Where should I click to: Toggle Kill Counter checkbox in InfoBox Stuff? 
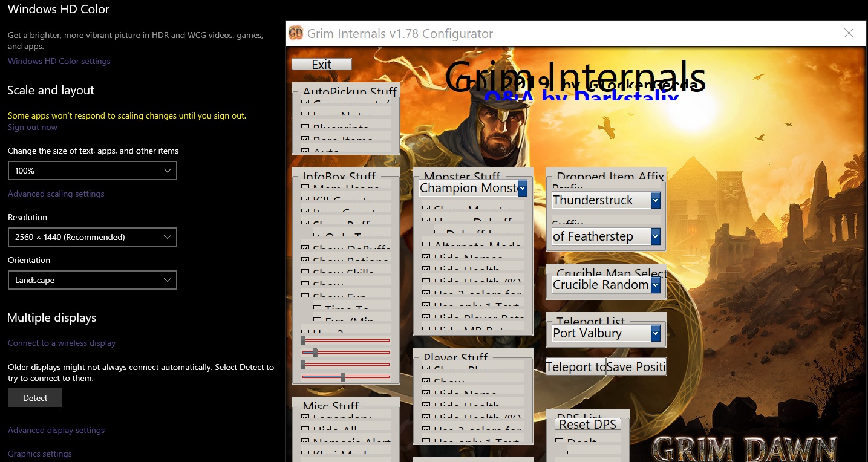(305, 200)
